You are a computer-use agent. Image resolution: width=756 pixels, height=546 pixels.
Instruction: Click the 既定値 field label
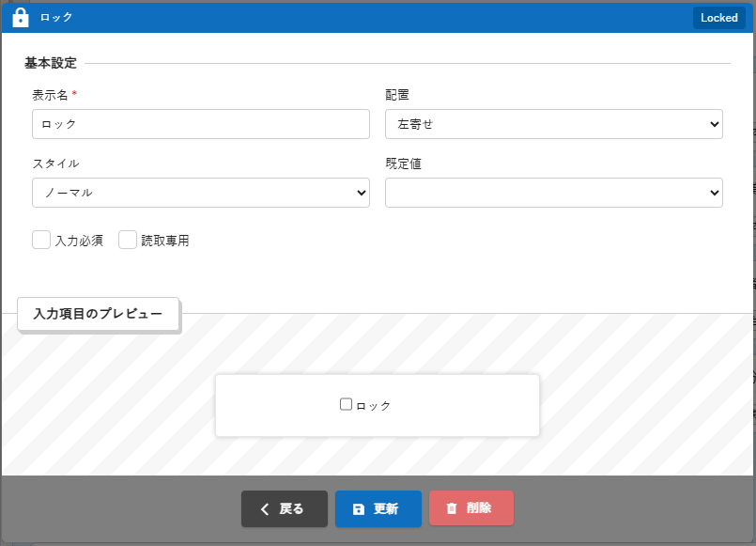coord(403,164)
